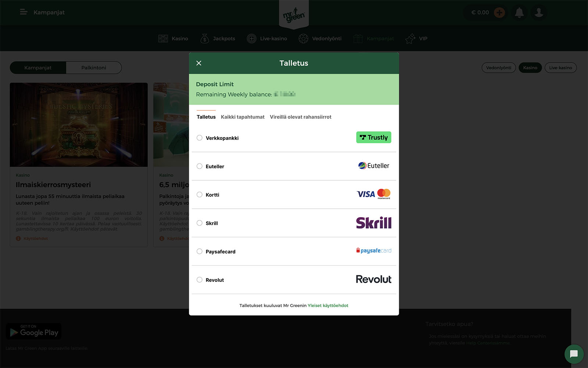
Task: Click the Live-kasino roulette icon
Action: (251, 38)
